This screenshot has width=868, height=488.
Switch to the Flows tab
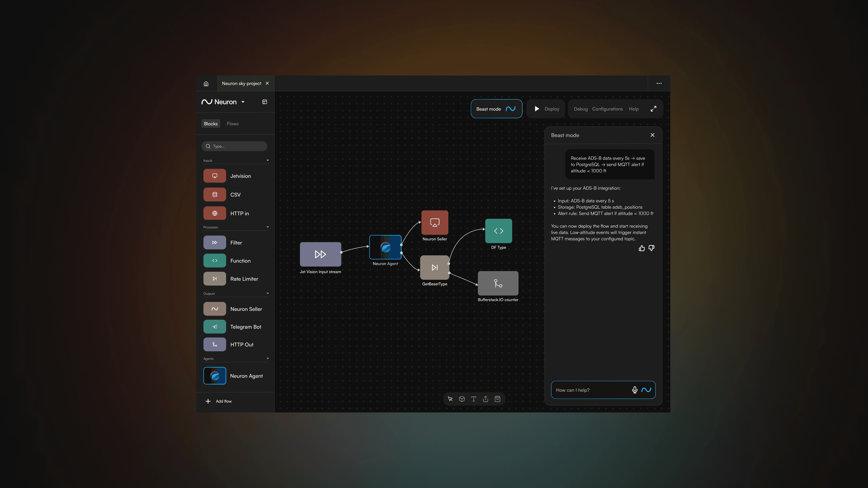pyautogui.click(x=233, y=124)
